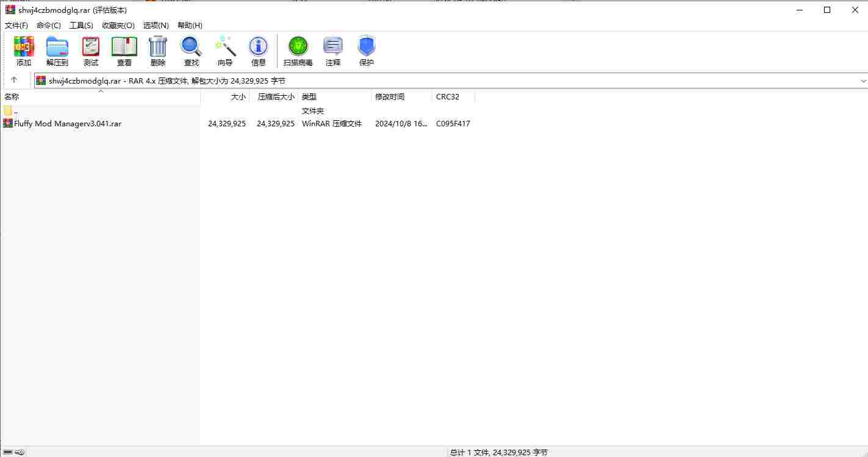Open the 命令(C) menu

tap(49, 25)
